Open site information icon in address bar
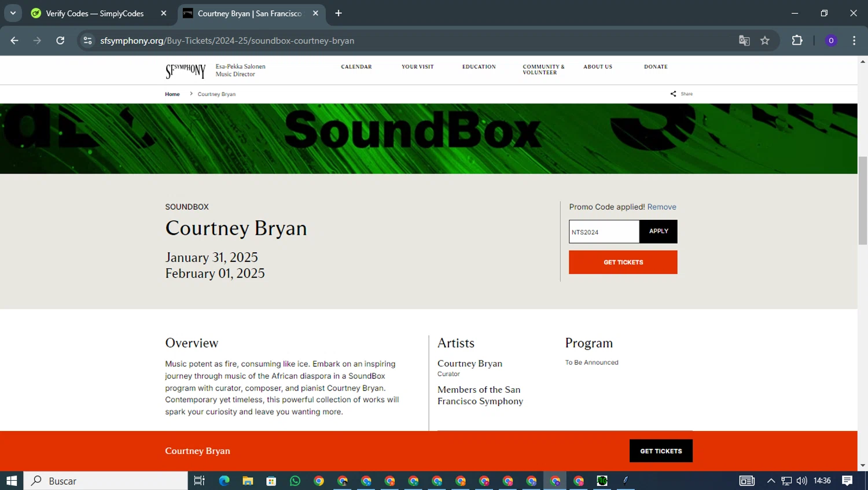The height and width of the screenshot is (490, 868). coord(87,40)
